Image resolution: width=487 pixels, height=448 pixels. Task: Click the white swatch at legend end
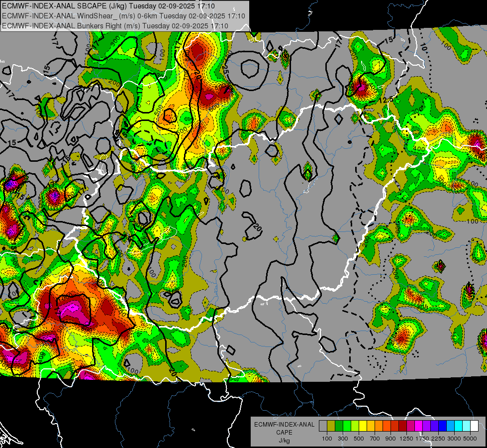point(475,426)
